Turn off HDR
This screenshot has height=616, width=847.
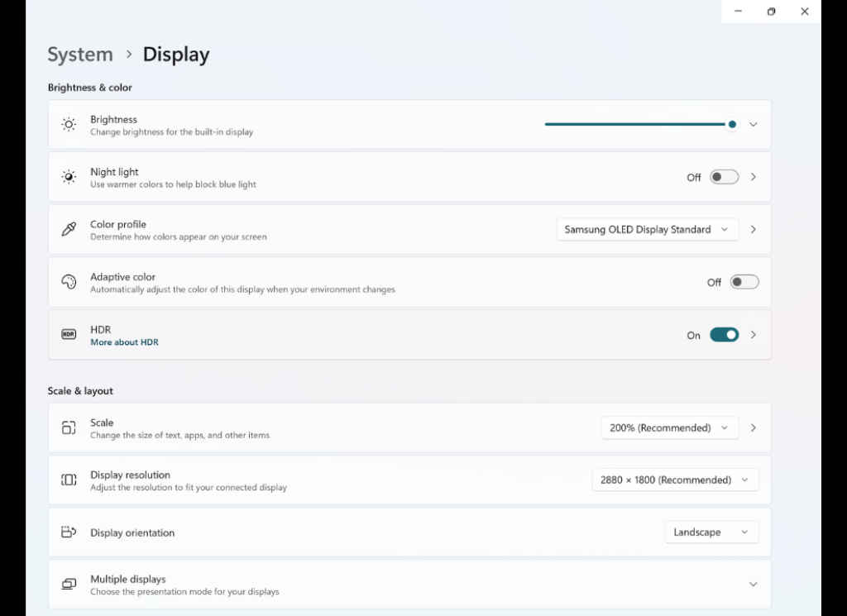725,334
